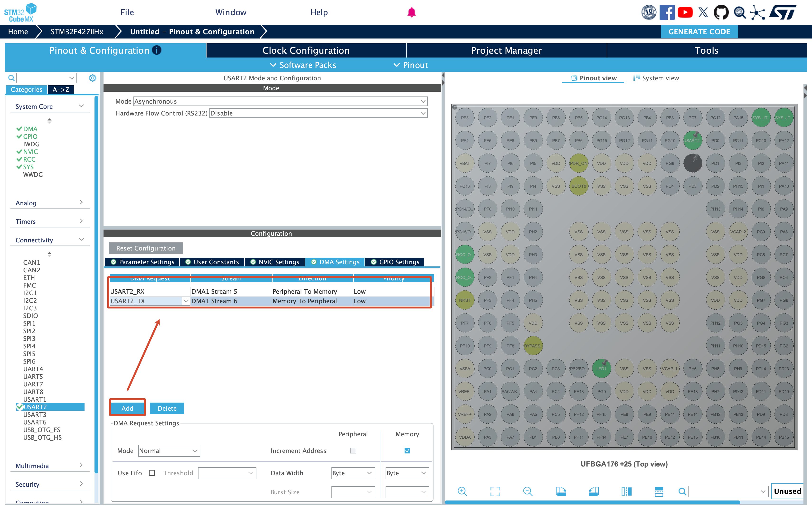Click the ST logo icon

pos(783,13)
